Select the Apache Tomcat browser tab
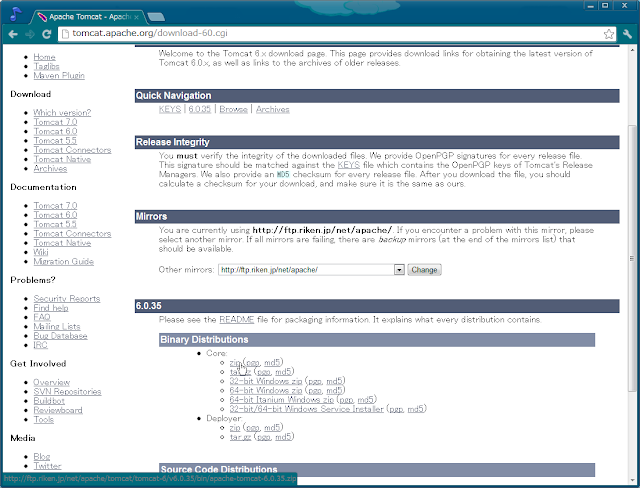Screen dimensions: 640x488 [x=89, y=17]
